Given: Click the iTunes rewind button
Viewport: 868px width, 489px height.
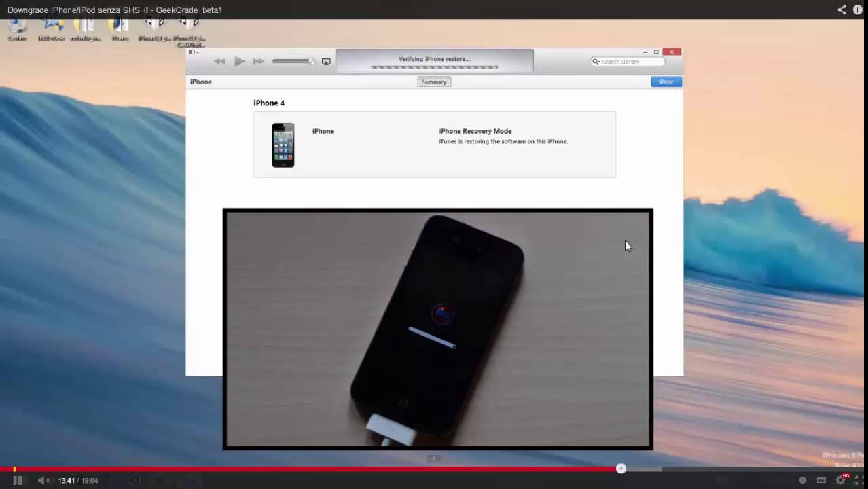Looking at the screenshot, I should point(219,61).
